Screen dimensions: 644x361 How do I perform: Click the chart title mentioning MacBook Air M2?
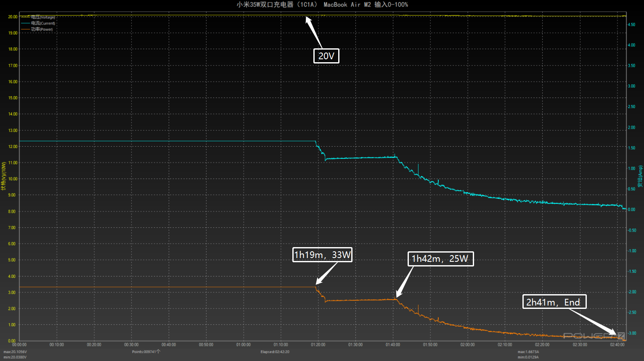coord(322,5)
